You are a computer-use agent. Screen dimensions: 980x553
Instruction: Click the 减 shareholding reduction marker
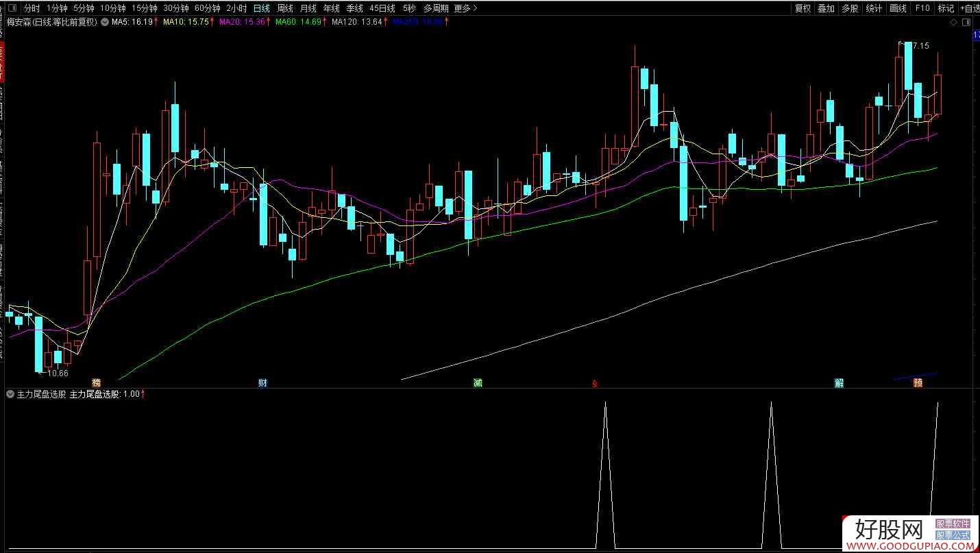478,382
